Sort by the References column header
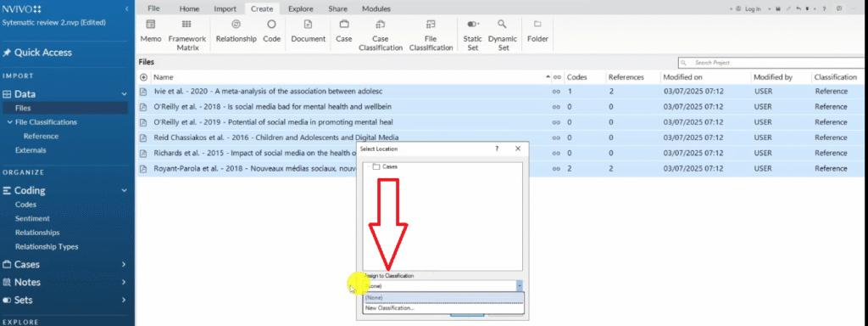Screen dimensions: 868x326 [x=626, y=77]
